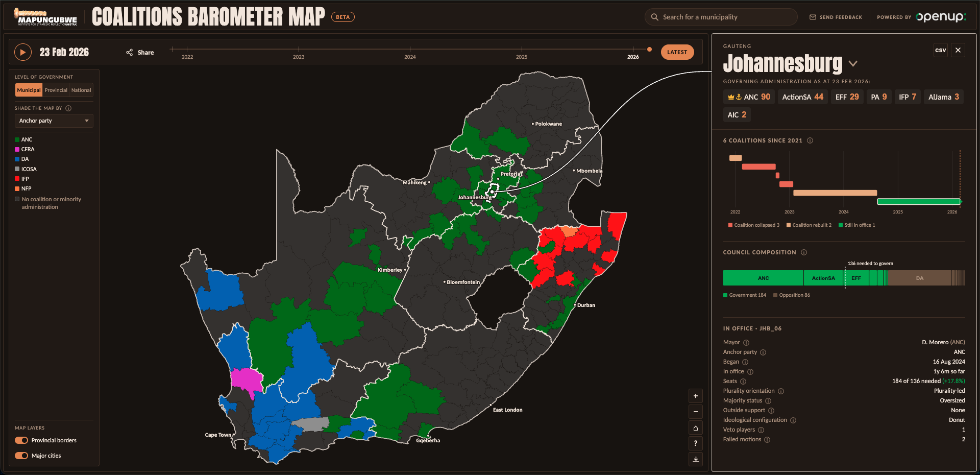980x475 pixels.
Task: Click info icon beside Coalitions since 2021
Action: 810,140
